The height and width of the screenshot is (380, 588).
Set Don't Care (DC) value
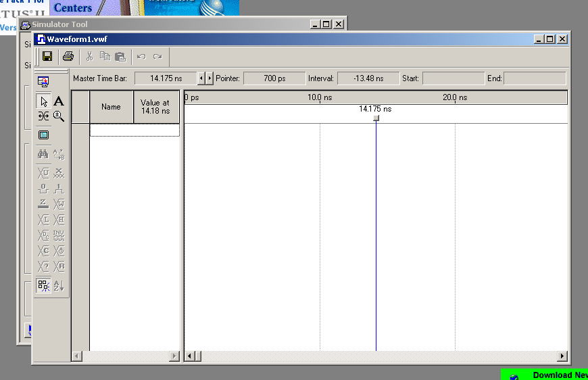pos(43,235)
